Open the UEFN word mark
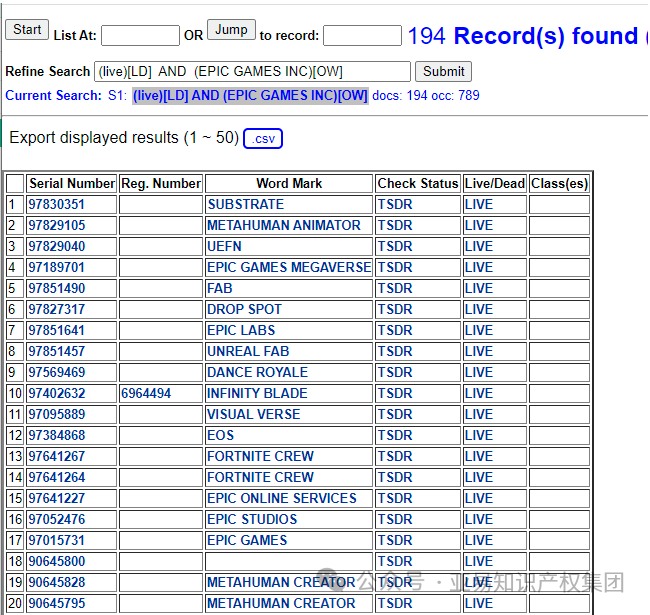Image resolution: width=650 pixels, height=615 pixels. click(x=224, y=247)
